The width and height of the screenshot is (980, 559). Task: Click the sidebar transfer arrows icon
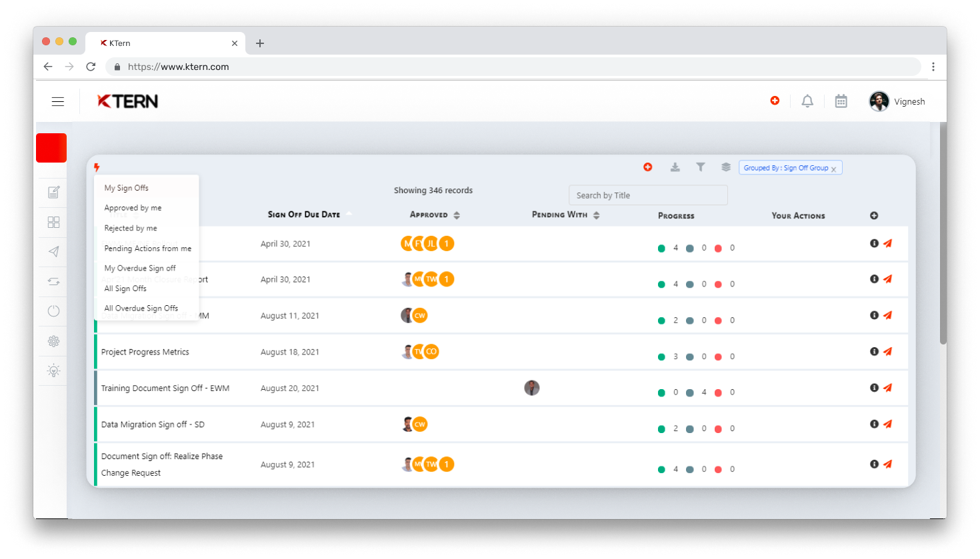(x=54, y=281)
